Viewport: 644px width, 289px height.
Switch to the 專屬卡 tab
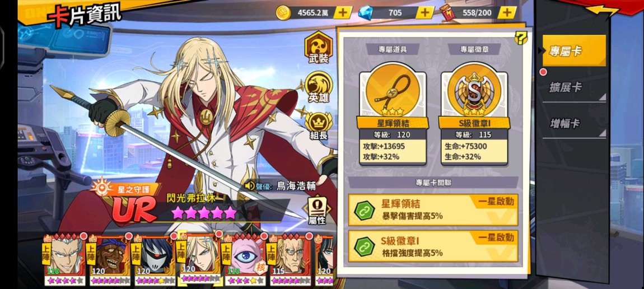click(574, 51)
